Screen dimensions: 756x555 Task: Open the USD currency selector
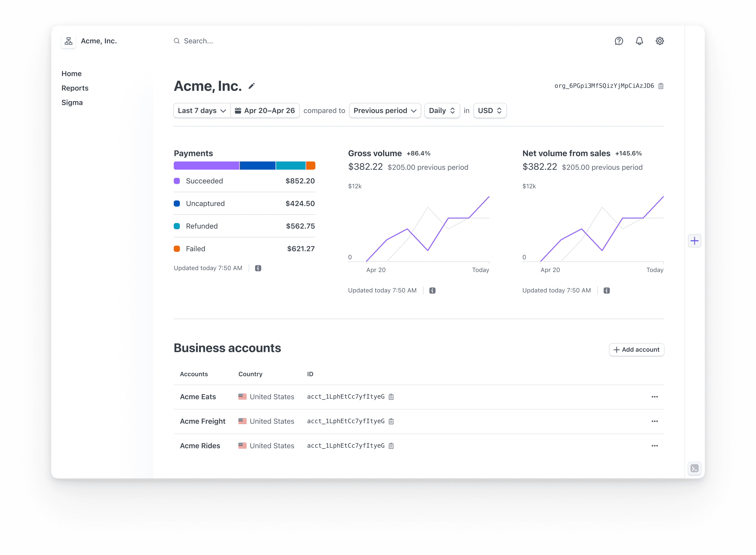click(x=490, y=111)
